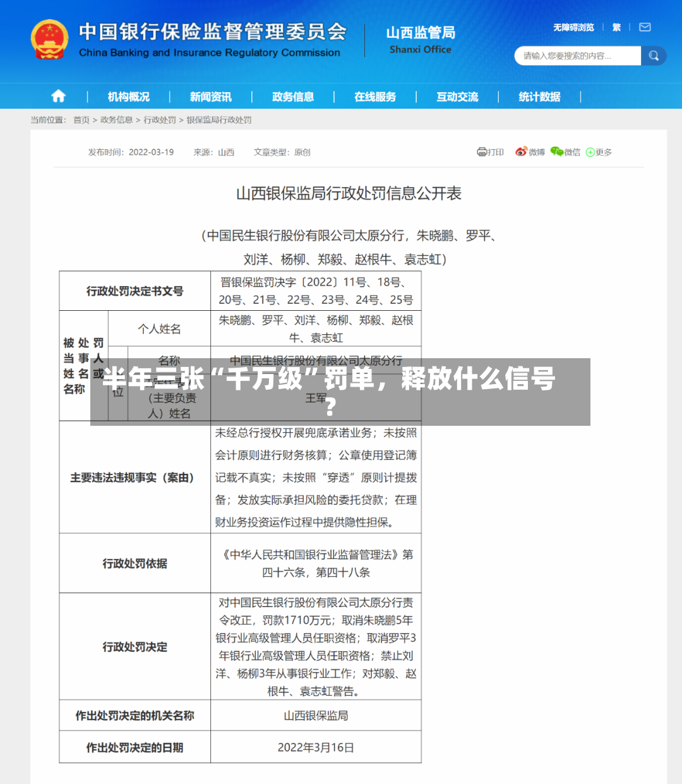
Task: Click the 行政处罚 breadcrumb link
Action: pyautogui.click(x=160, y=119)
